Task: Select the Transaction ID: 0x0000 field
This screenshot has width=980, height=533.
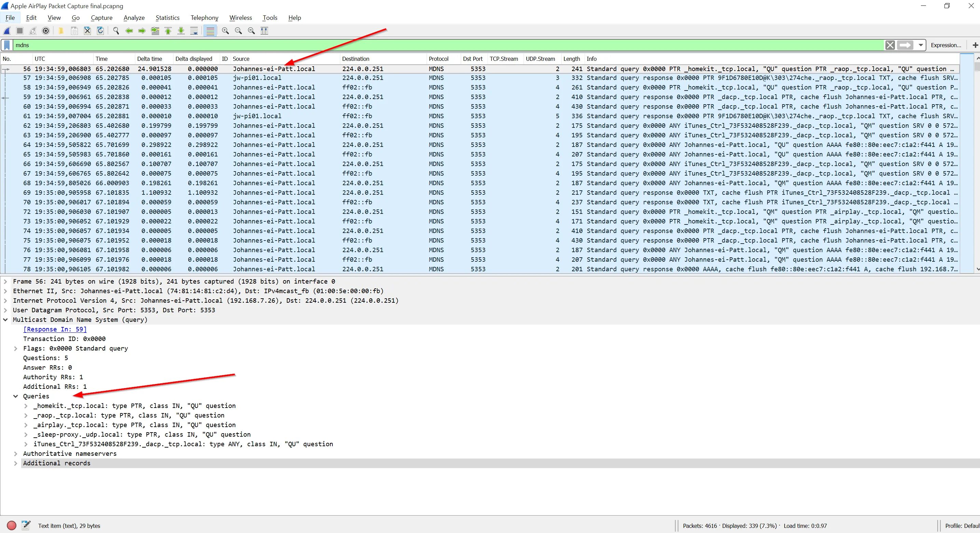Action: coord(64,339)
